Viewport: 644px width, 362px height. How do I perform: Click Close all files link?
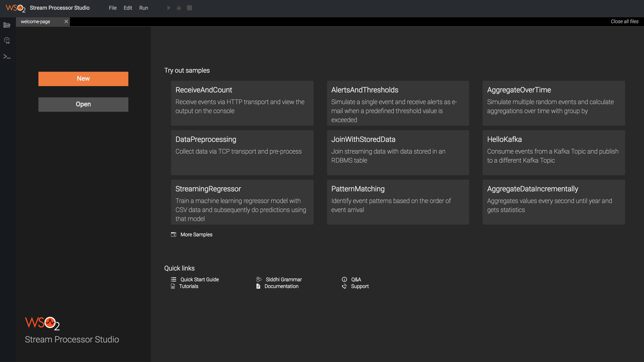click(624, 22)
